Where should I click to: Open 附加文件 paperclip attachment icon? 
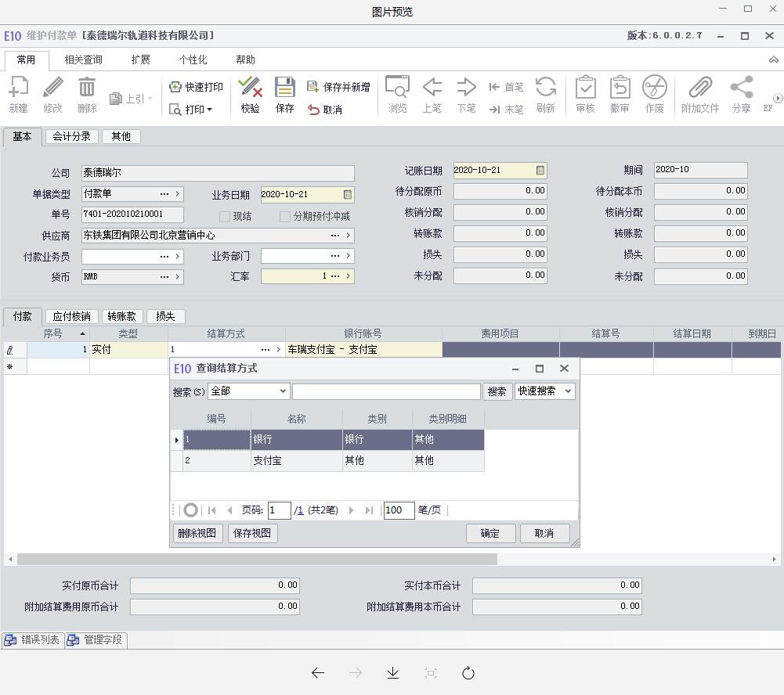(700, 87)
